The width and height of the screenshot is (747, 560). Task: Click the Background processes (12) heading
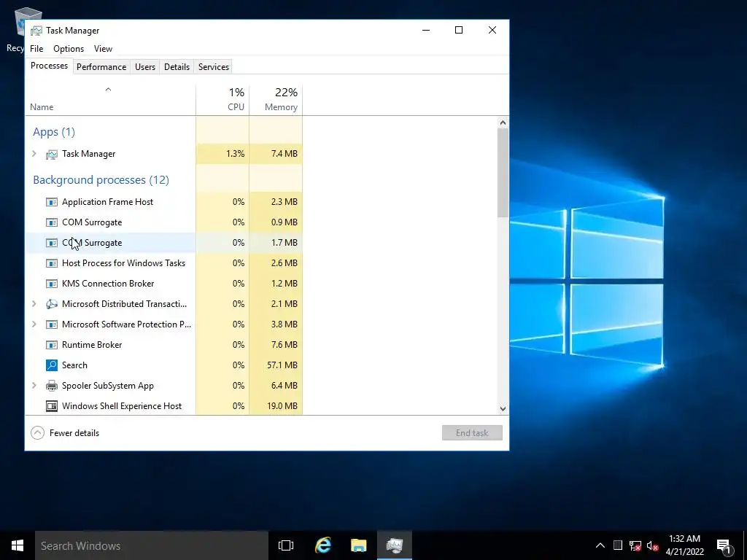pos(101,180)
